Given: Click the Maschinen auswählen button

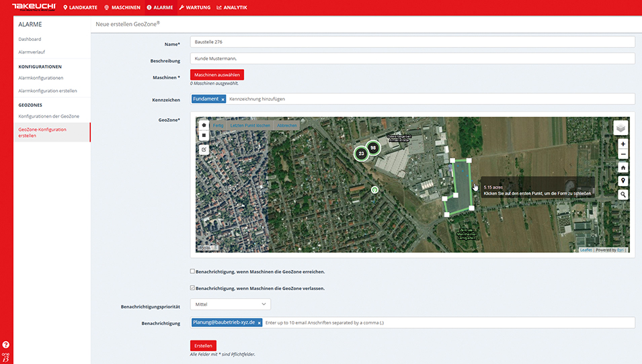Looking at the screenshot, I should (216, 75).
